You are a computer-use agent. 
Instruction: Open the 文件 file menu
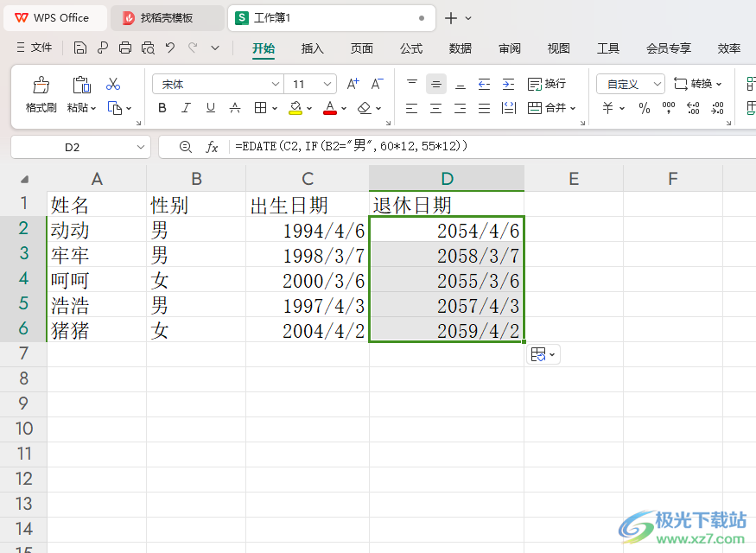[x=35, y=48]
